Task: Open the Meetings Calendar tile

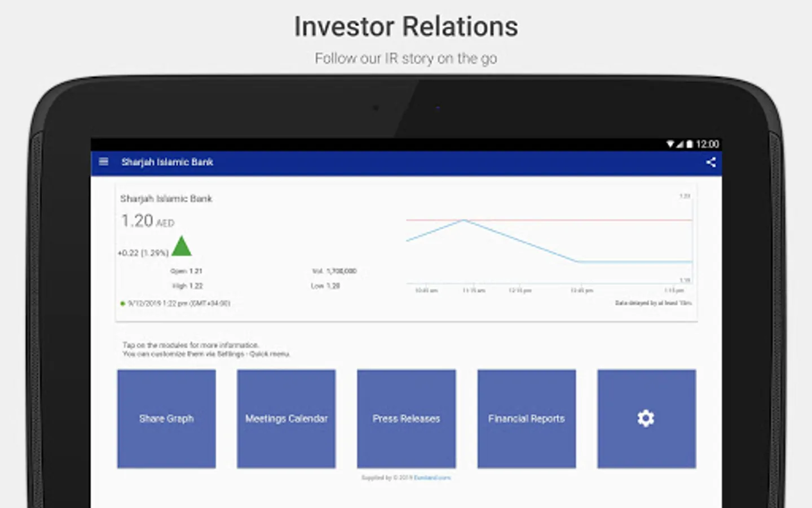Action: pyautogui.click(x=286, y=419)
